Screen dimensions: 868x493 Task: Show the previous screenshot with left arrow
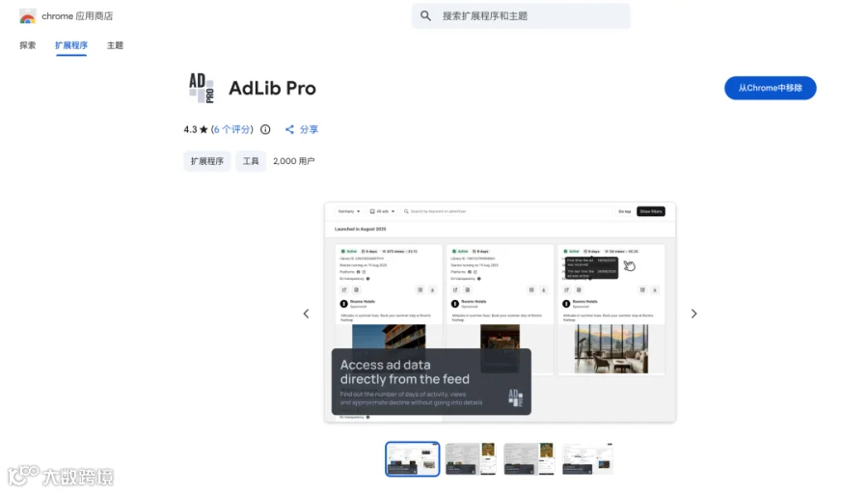(306, 315)
